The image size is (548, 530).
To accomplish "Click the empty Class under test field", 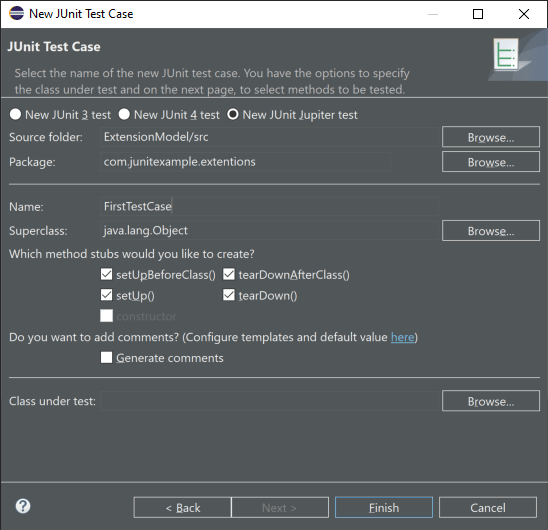I will click(x=269, y=401).
